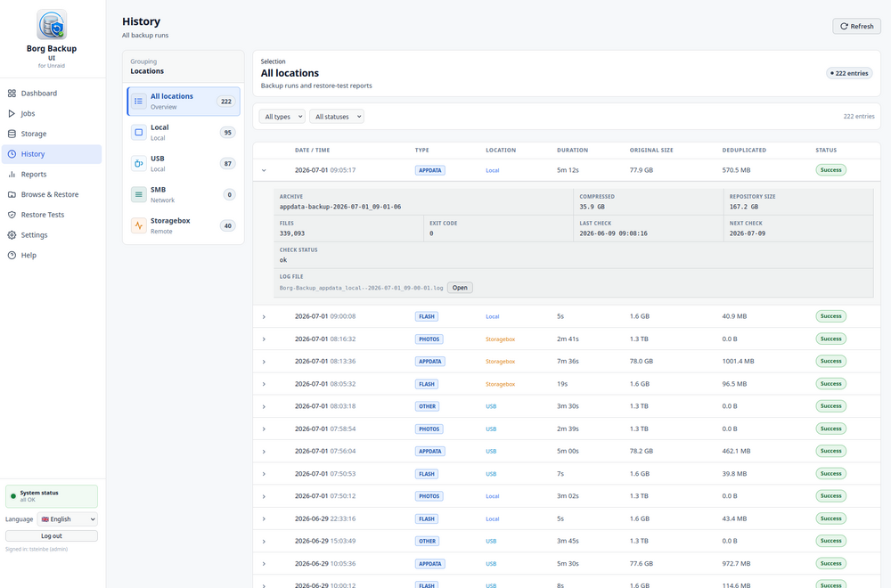
Task: Expand the 2026-07-01 08:05:32 FLASH row
Action: [x=264, y=384]
